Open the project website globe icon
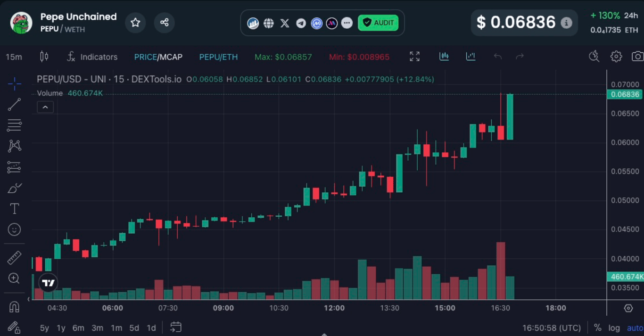The image size is (644, 336). click(x=269, y=23)
